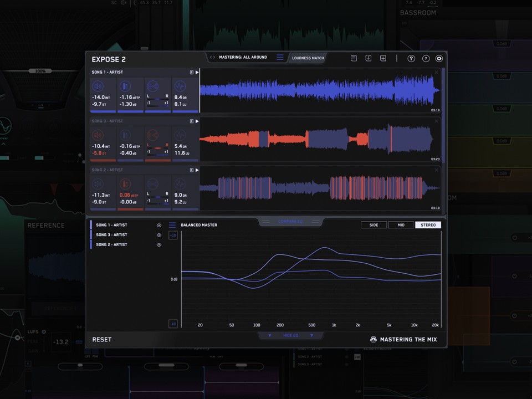Click the preset previous/next arrows
The image size is (532, 399).
pyautogui.click(x=212, y=57)
